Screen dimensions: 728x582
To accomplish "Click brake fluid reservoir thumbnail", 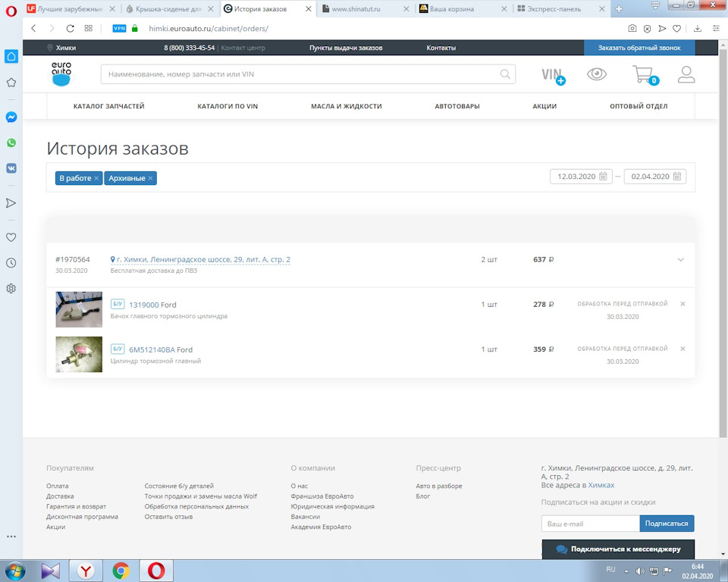I will [79, 309].
